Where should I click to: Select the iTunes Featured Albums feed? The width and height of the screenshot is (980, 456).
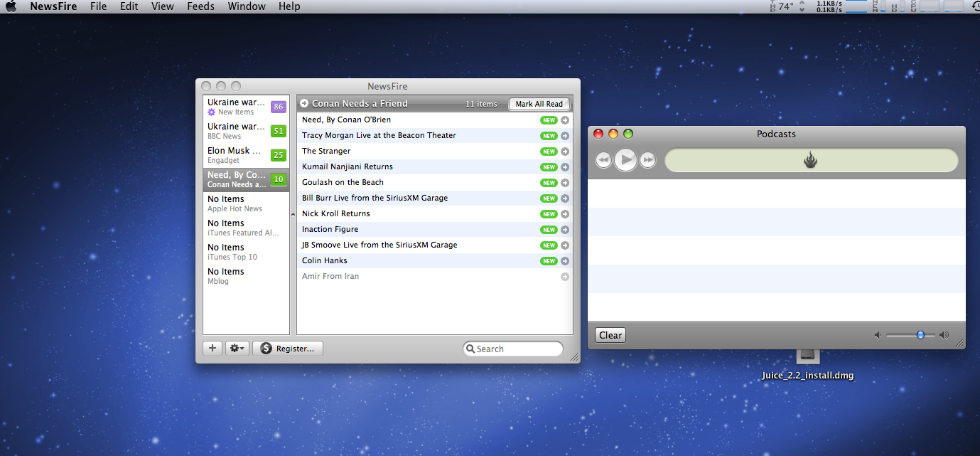pos(246,228)
